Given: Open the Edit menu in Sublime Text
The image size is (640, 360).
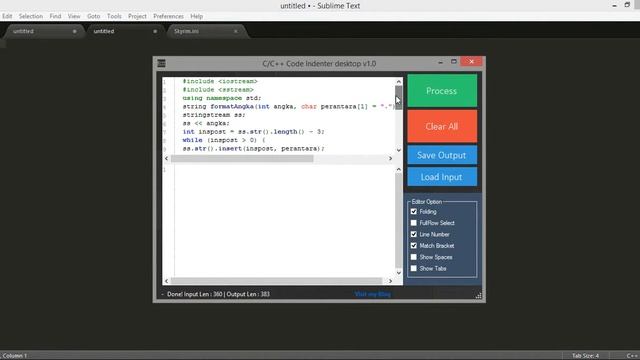Looking at the screenshot, I should pyautogui.click(x=7, y=16).
